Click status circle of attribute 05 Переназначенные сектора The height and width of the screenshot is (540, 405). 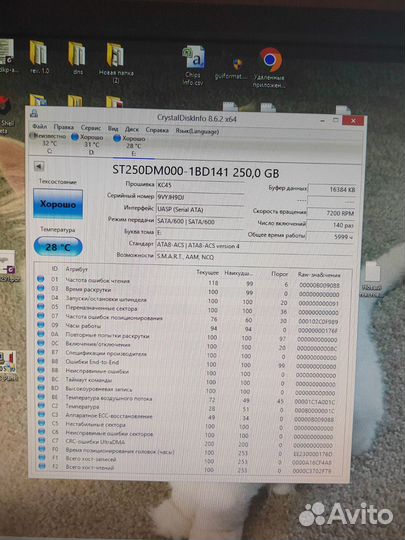(41, 306)
